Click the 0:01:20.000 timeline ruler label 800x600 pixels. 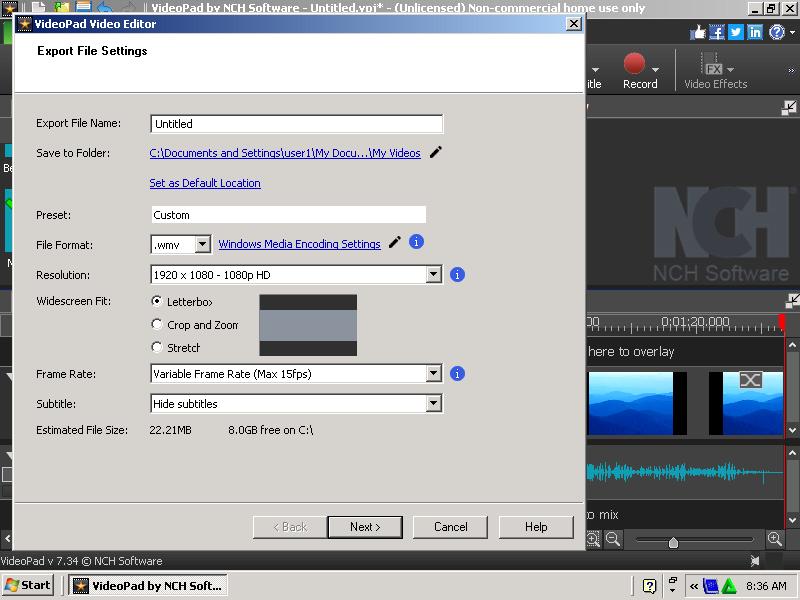click(x=695, y=321)
